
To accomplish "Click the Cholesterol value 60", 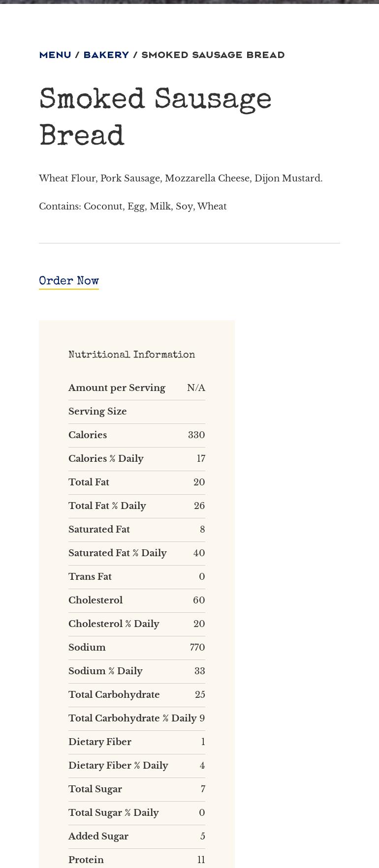I will [x=199, y=600].
